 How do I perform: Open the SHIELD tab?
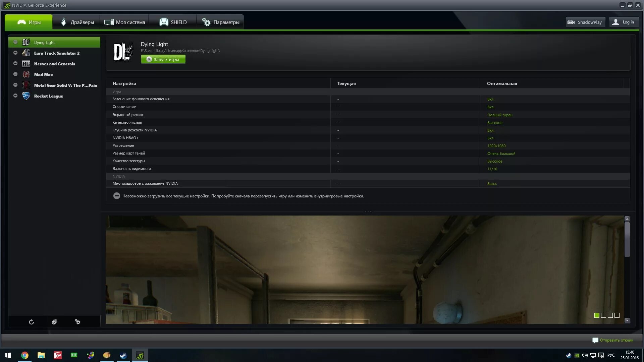click(x=173, y=22)
